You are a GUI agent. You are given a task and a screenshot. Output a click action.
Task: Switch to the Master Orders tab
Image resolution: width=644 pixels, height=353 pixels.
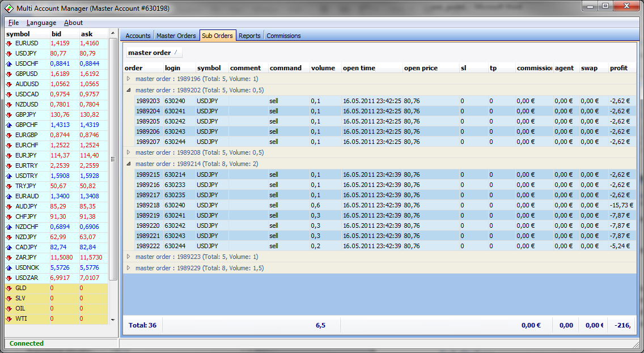tap(176, 36)
